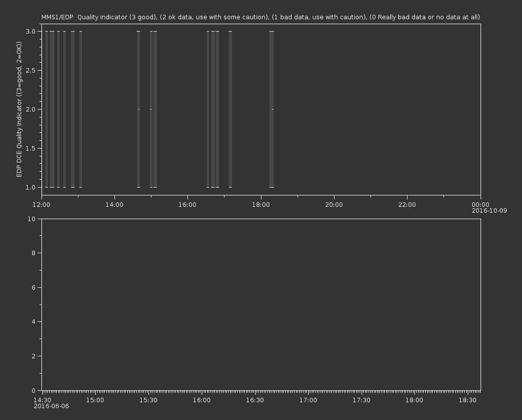The width and height of the screenshot is (522, 420).
Task: Click the 22:00 time label on the upper plot
Action: click(x=407, y=204)
